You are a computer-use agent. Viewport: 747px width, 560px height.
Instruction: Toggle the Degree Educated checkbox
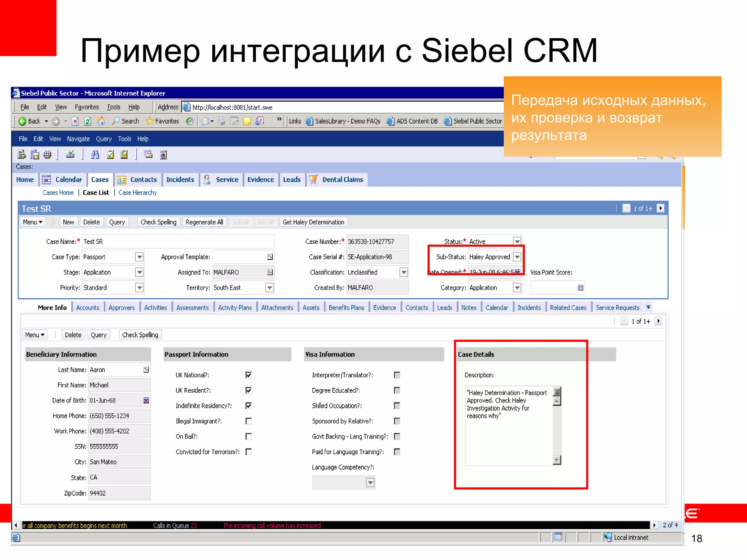tap(397, 390)
